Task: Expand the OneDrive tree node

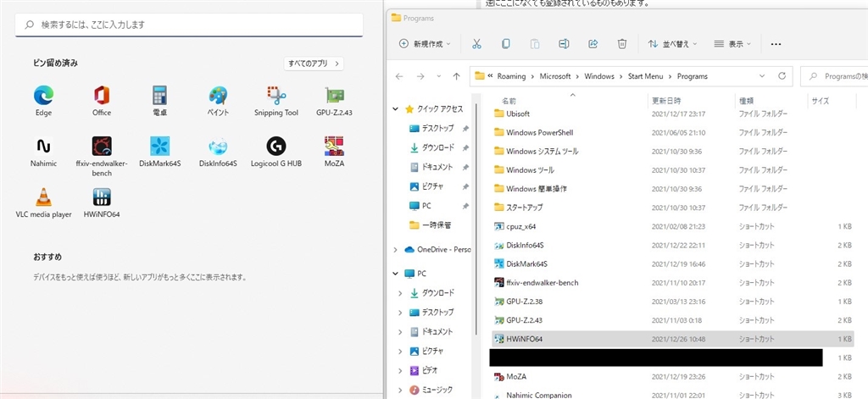Action: tap(395, 250)
